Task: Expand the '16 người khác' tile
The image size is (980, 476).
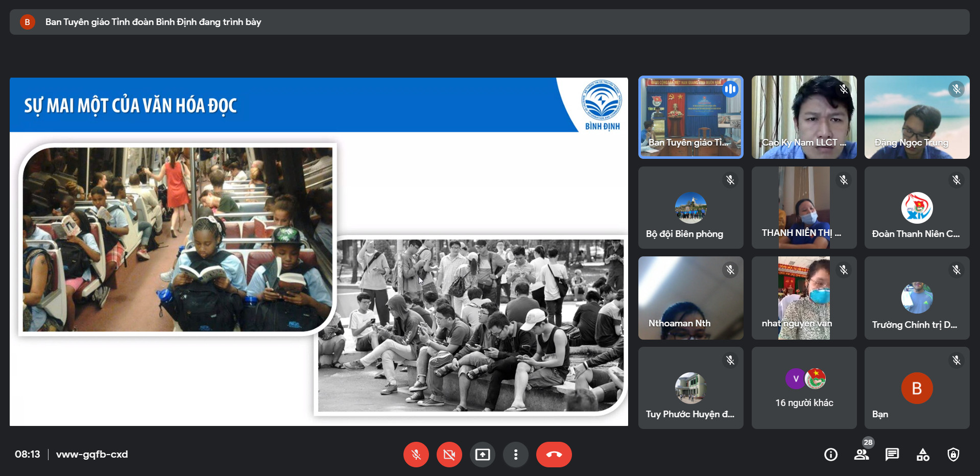Action: coord(804,388)
